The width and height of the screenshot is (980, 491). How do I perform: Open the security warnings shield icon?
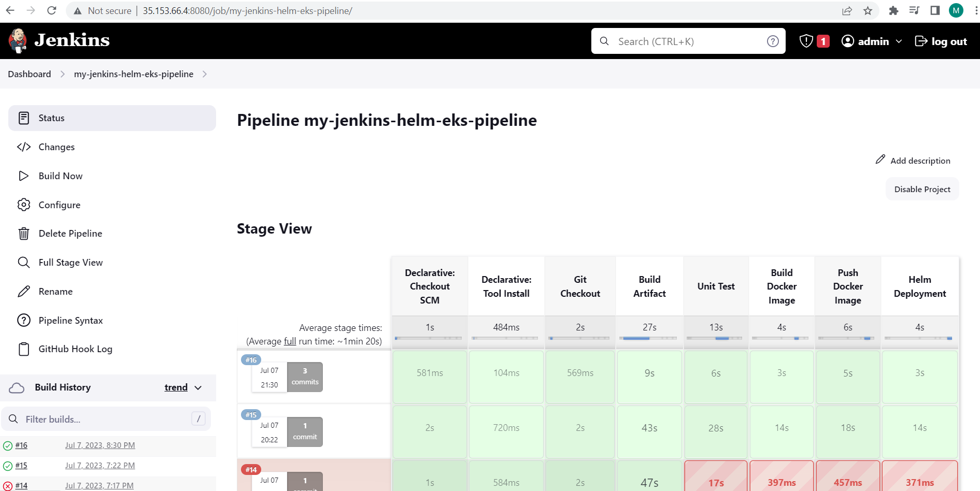click(x=806, y=41)
